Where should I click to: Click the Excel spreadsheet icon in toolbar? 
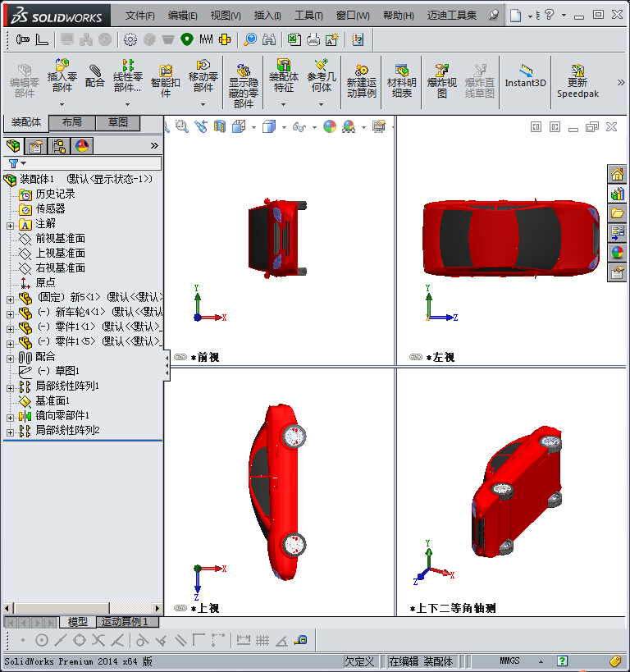294,39
